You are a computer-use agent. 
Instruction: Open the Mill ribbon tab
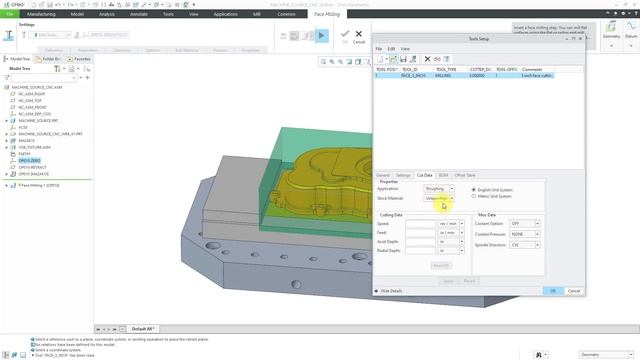point(257,14)
